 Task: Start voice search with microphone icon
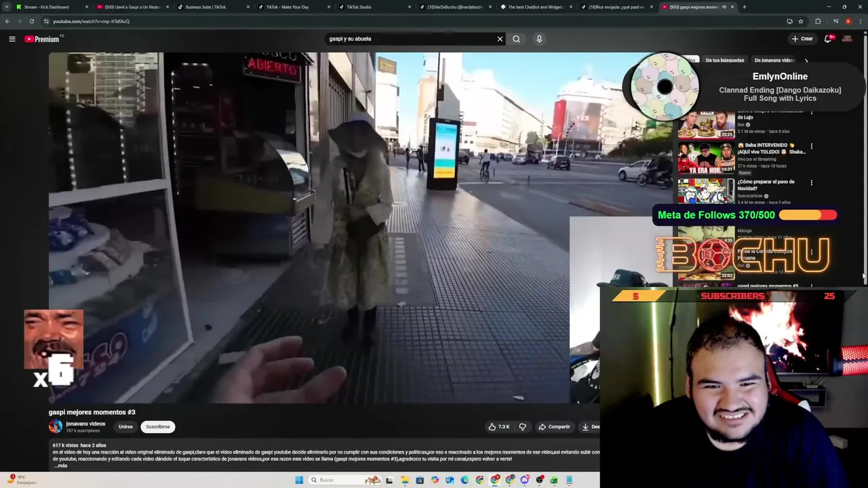click(539, 39)
